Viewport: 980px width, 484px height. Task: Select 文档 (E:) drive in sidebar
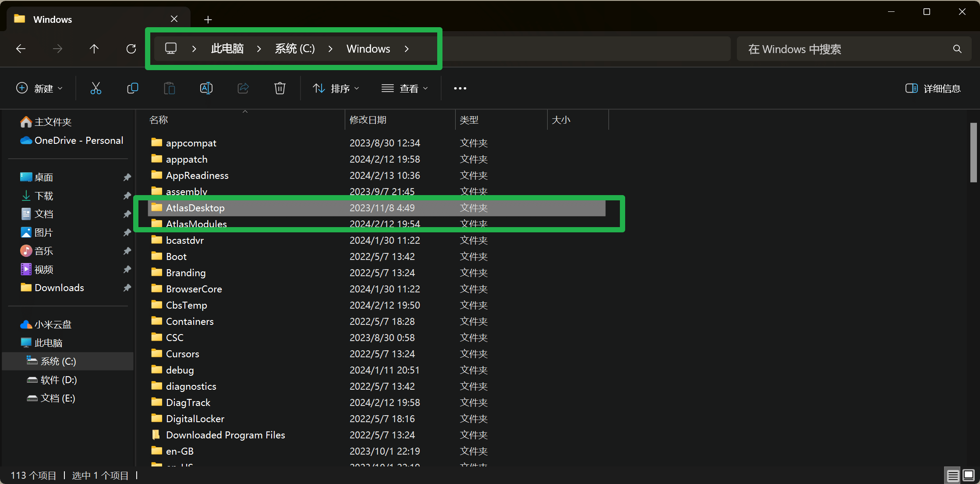tap(57, 399)
